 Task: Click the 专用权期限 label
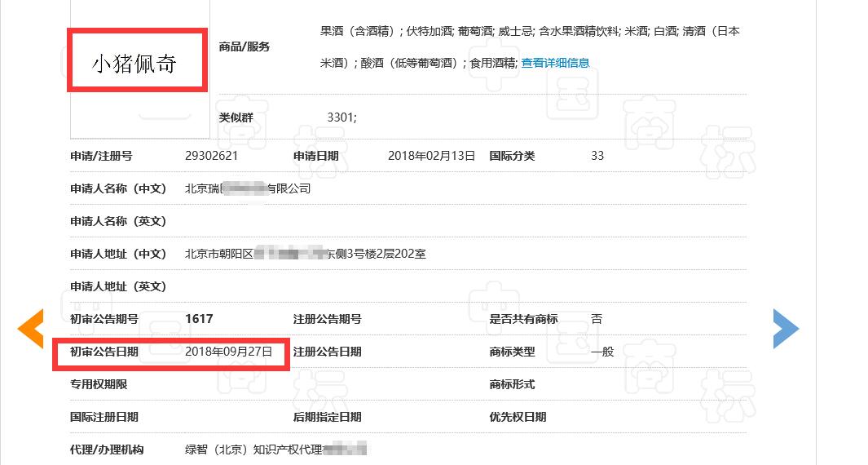pos(99,384)
